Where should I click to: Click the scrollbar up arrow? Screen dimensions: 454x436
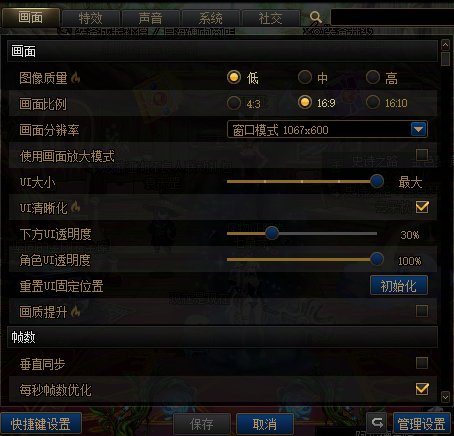pos(445,45)
